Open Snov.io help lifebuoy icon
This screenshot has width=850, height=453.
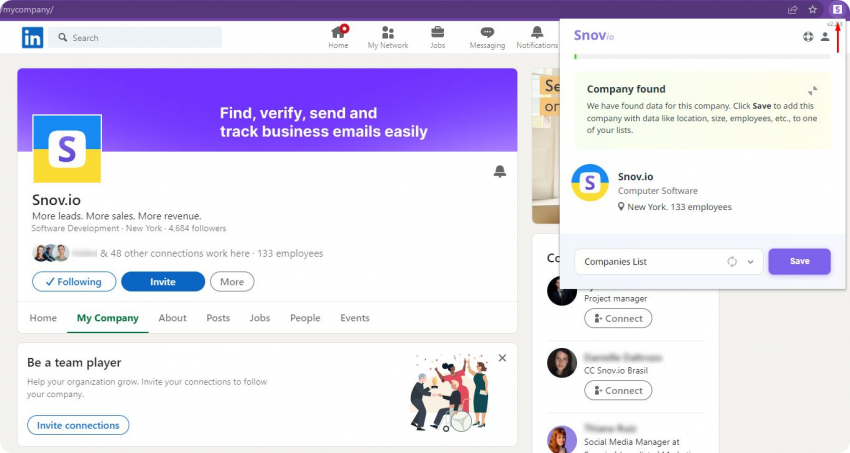pos(808,36)
